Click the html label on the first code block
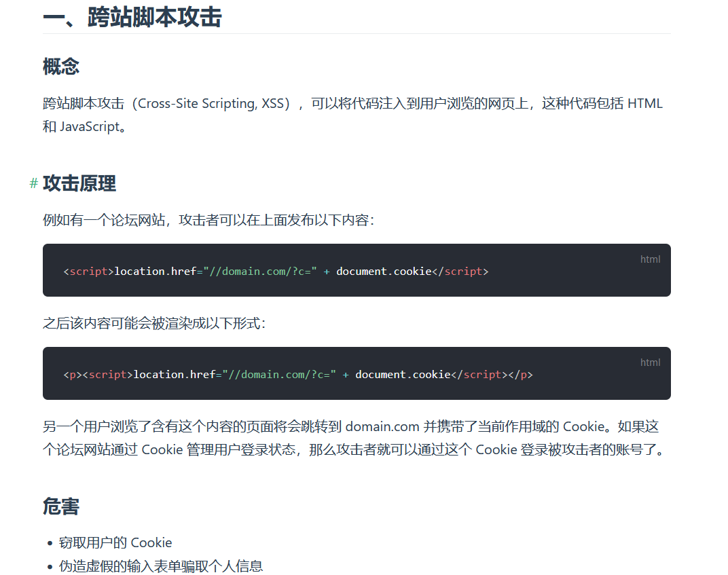This screenshot has width=728, height=575. click(x=650, y=259)
